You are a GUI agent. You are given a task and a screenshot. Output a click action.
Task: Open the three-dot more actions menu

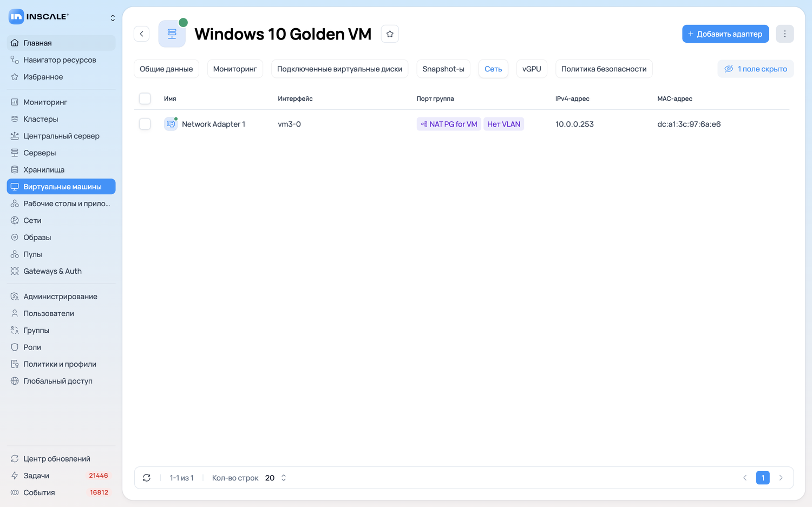click(x=785, y=34)
